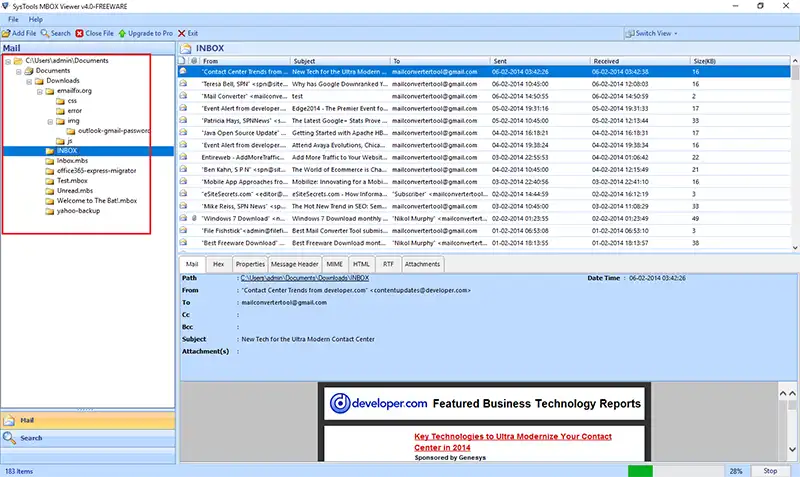
Task: Collapse the Downloads folder node
Action: click(x=31, y=81)
